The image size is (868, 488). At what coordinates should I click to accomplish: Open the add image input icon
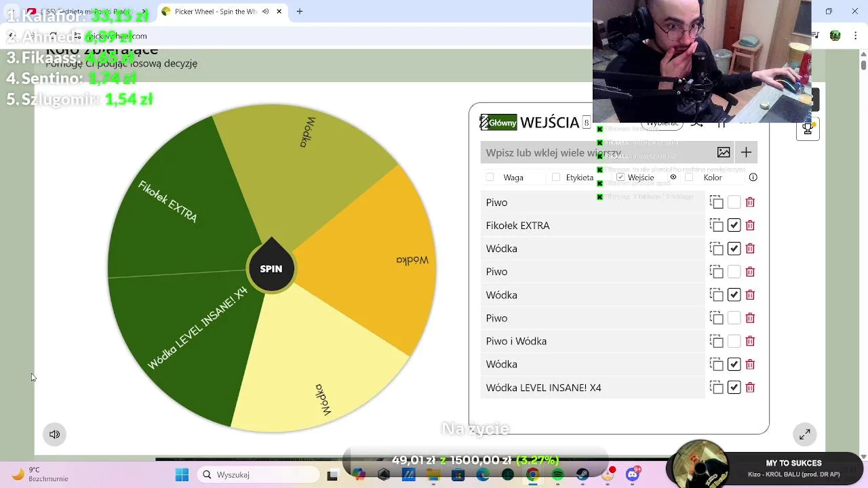click(724, 152)
